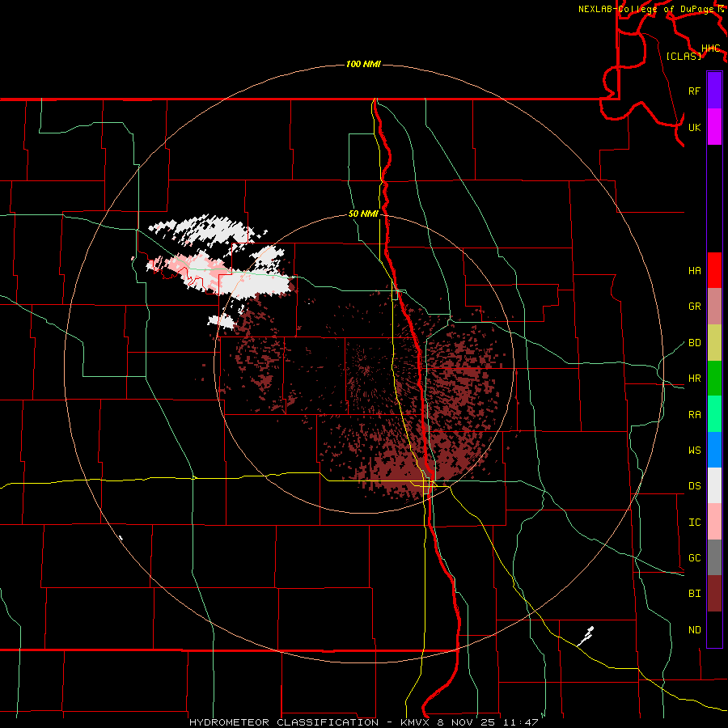Viewport: 728px width, 728px height.
Task: Click the WS legend label
Action: [695, 451]
